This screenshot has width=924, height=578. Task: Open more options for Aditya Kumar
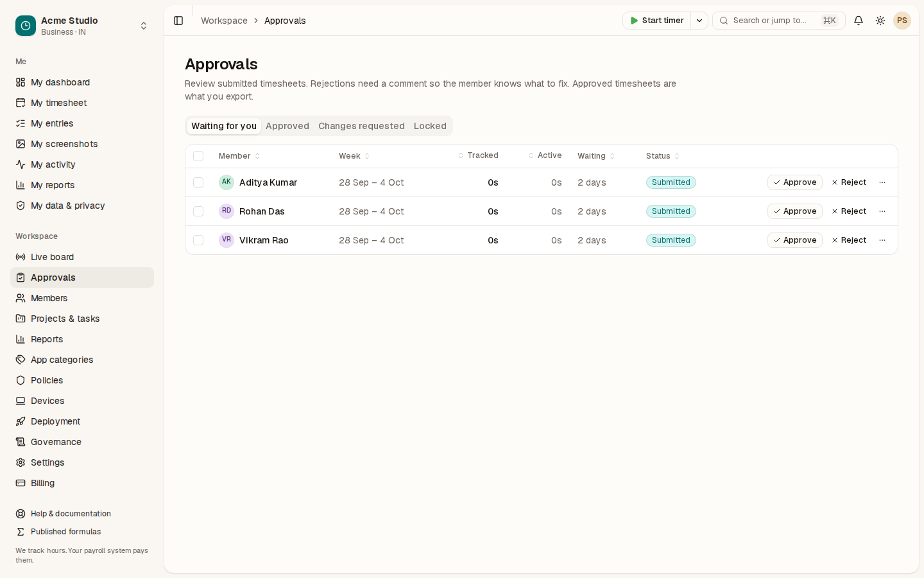[882, 182]
